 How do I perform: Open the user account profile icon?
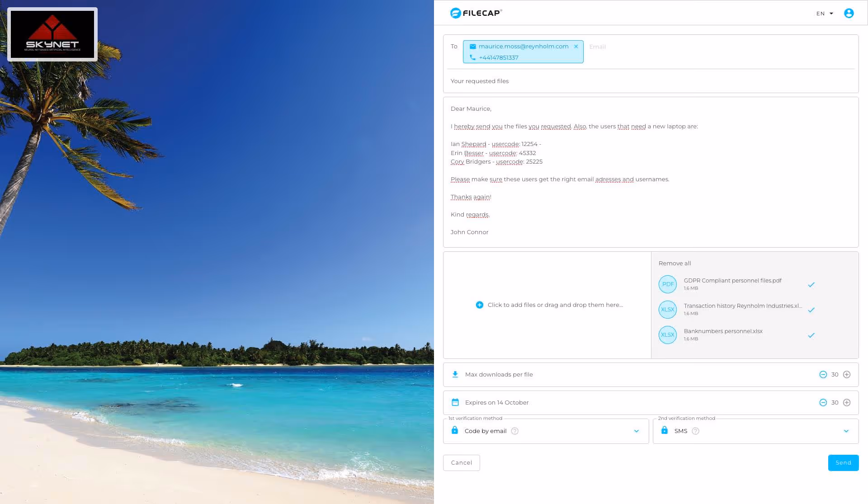coord(849,13)
